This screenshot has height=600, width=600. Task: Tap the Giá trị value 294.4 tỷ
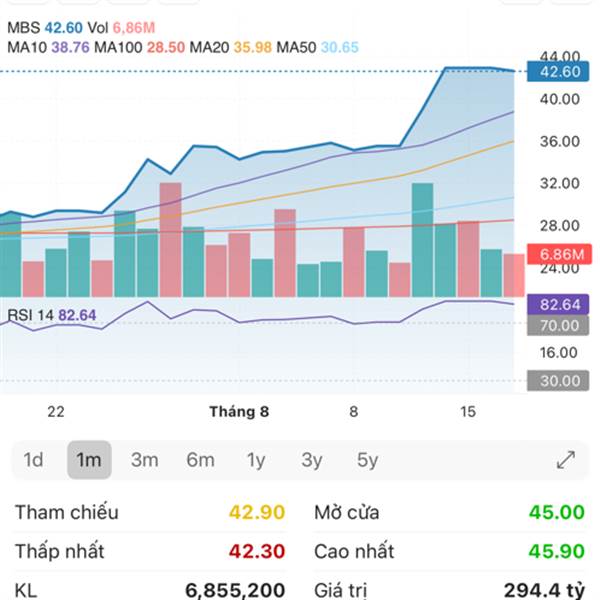click(545, 590)
